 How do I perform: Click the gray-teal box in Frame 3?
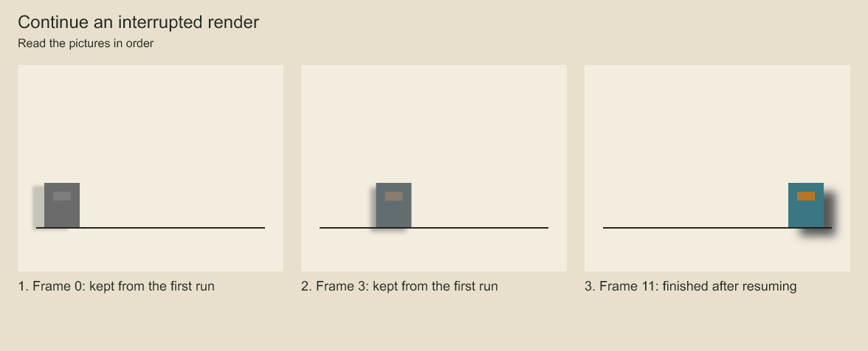tap(393, 205)
